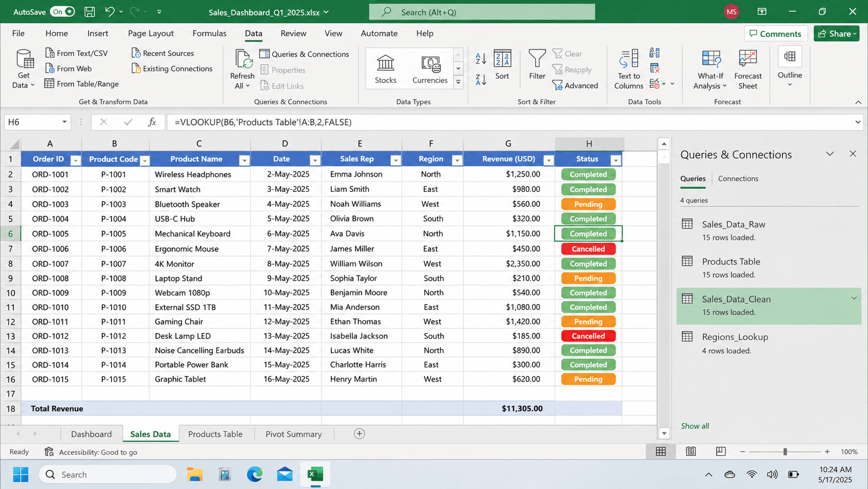Viewport: 868px width, 489px height.
Task: Open the Products Table sheet tab
Action: [215, 434]
